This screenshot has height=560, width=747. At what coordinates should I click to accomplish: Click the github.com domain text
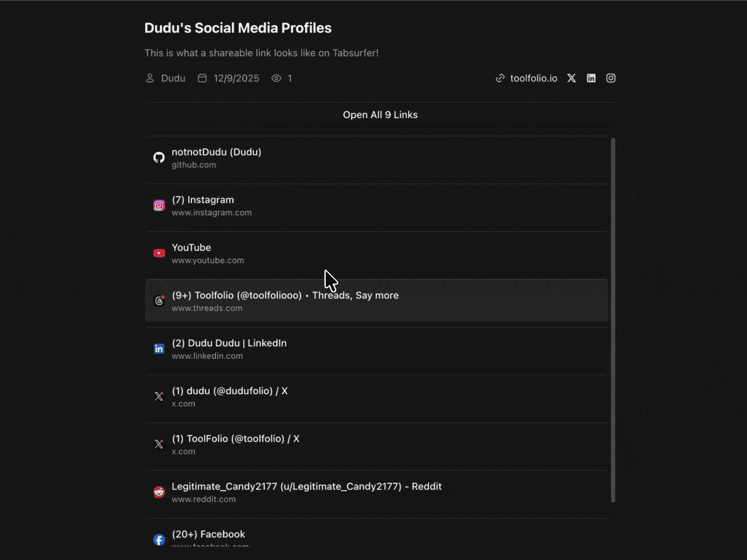194,165
